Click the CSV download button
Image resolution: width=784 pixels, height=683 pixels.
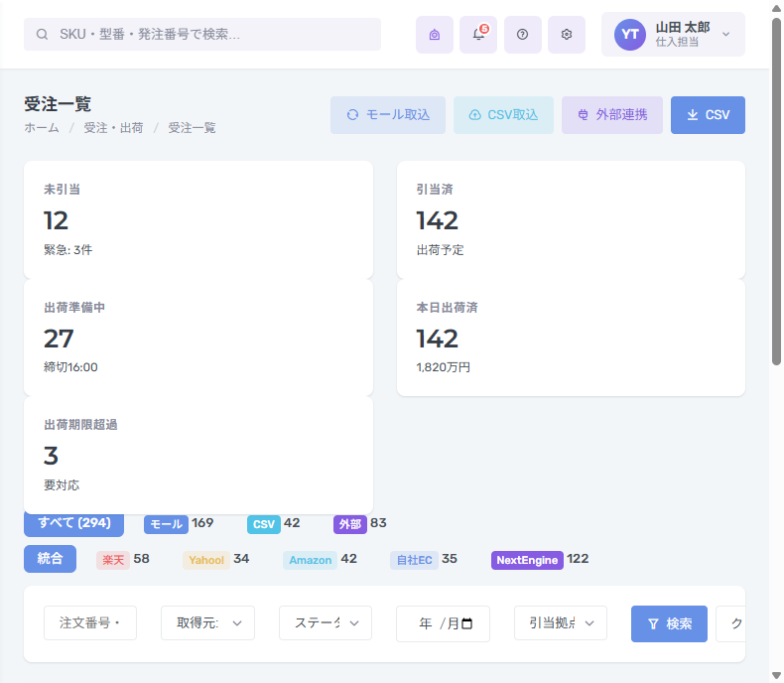708,115
